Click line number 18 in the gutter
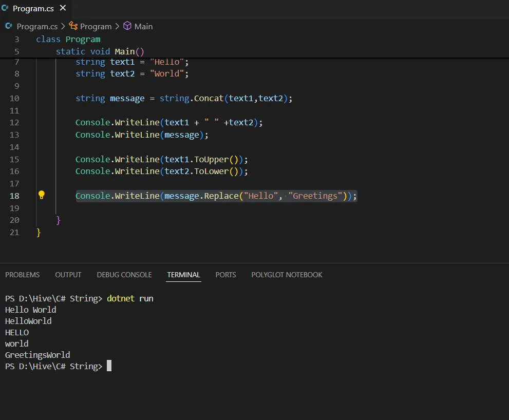 [x=14, y=196]
